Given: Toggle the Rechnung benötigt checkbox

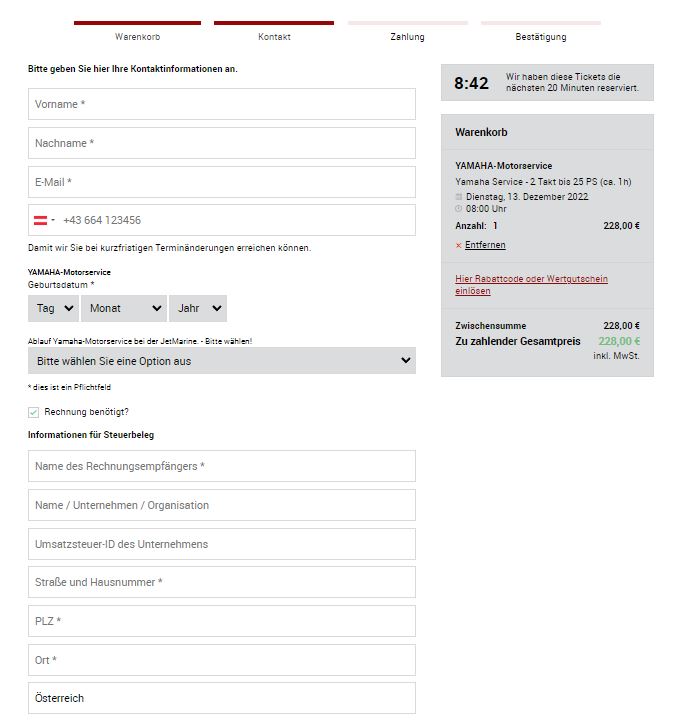Looking at the screenshot, I should pos(33,412).
